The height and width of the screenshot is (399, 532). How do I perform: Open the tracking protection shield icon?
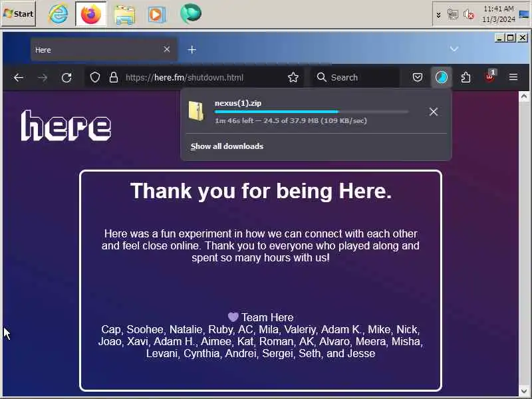(95, 78)
